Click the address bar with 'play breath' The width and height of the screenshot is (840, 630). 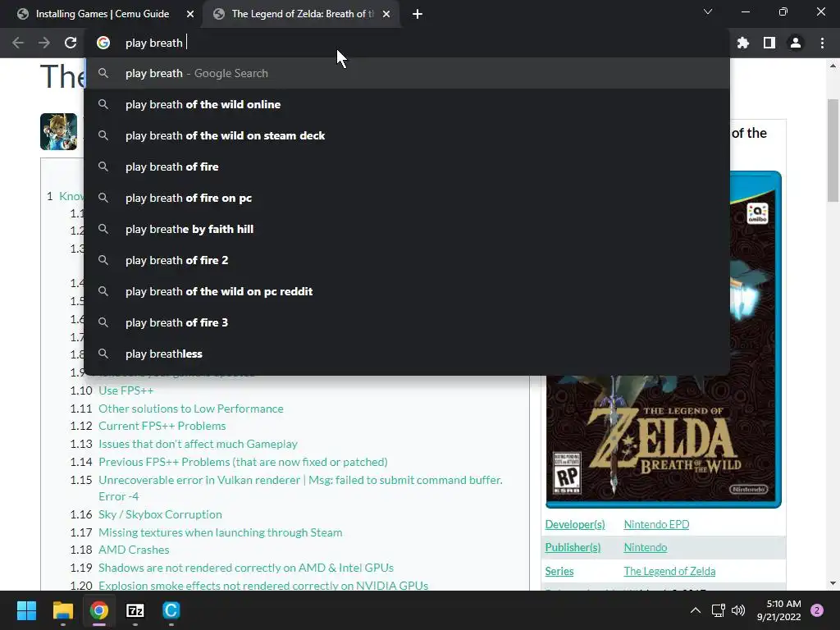click(x=407, y=43)
